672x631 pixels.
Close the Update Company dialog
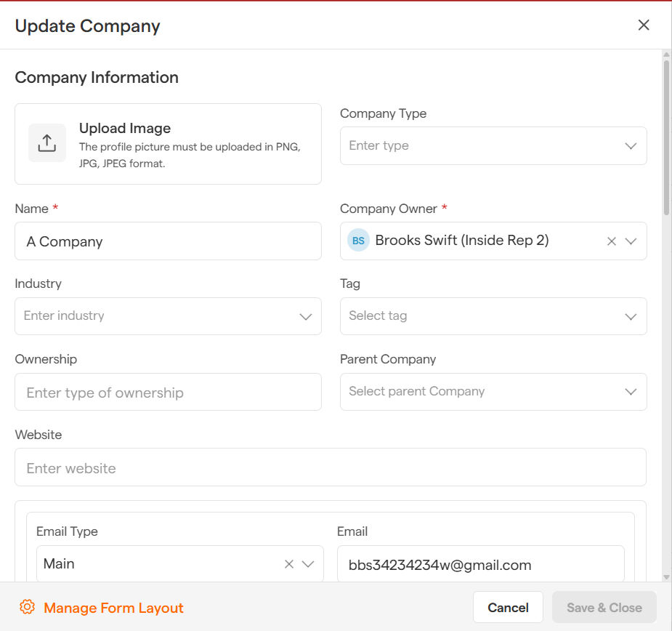643,25
